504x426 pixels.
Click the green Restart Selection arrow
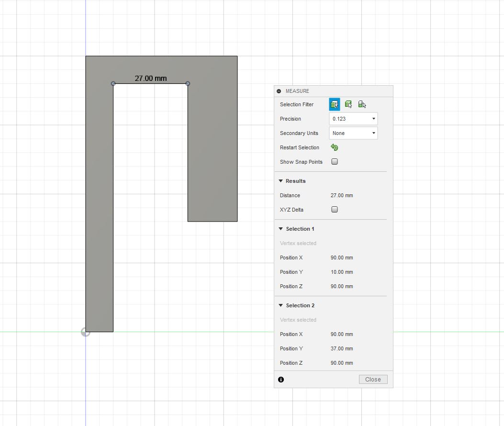point(334,147)
